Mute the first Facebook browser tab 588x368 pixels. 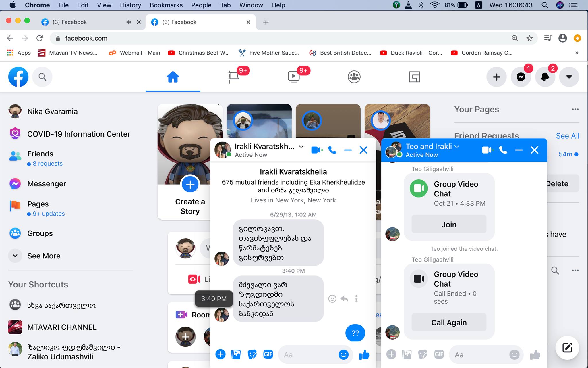tap(128, 22)
